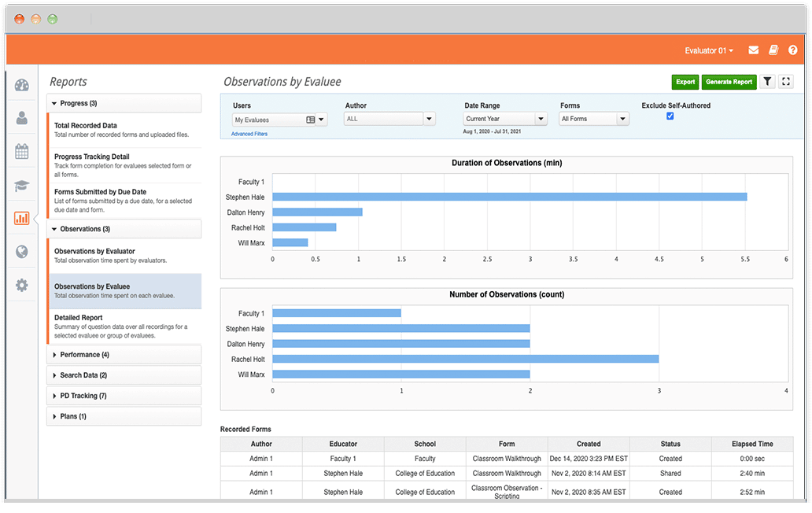Open the All Forms dropdown

594,120
